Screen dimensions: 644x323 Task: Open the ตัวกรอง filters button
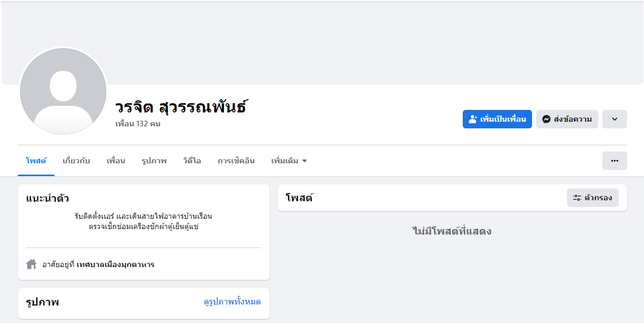pos(593,198)
